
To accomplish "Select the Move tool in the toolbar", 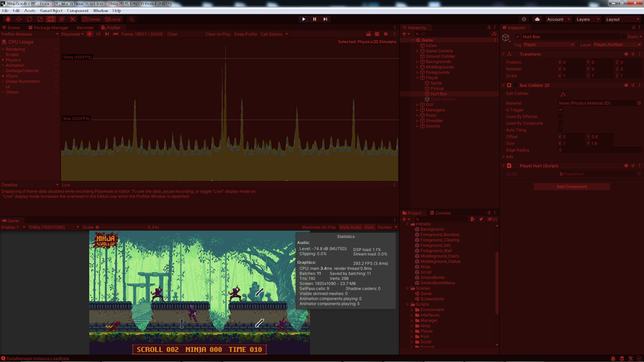I will 19,19.
